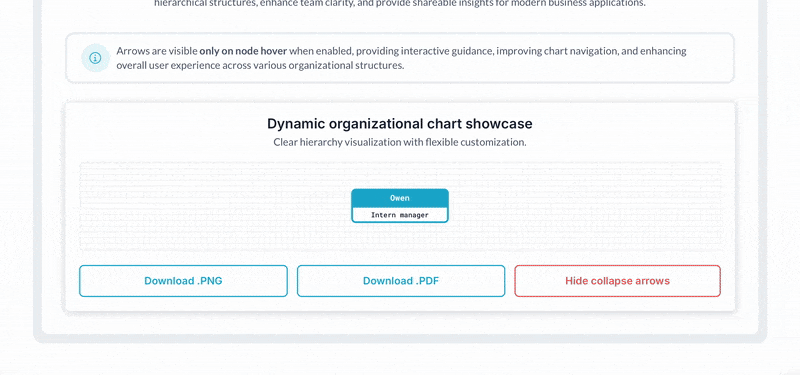The image size is (800, 375).
Task: Click the 'only on node hover' bold text
Action: [243, 51]
